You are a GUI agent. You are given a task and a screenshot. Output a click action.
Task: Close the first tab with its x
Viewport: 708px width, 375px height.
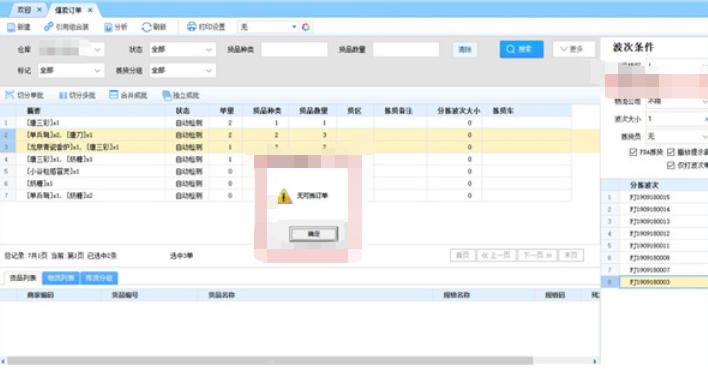coord(39,9)
